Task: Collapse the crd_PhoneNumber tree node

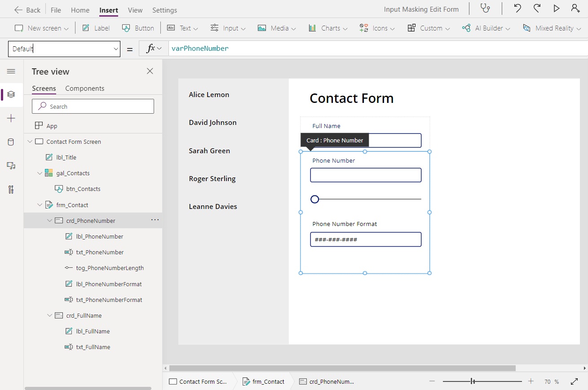Action: (x=50, y=220)
